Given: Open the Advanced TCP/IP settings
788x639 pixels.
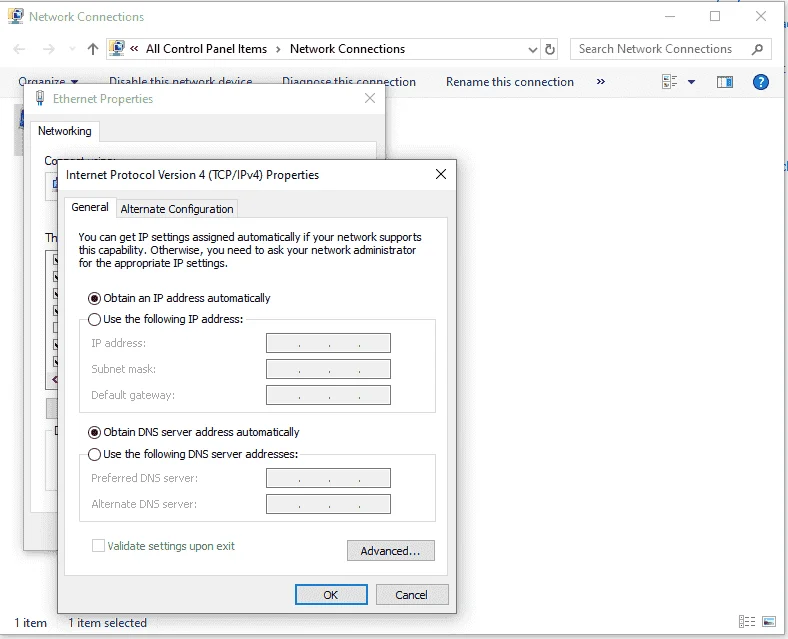Looking at the screenshot, I should pyautogui.click(x=390, y=551).
